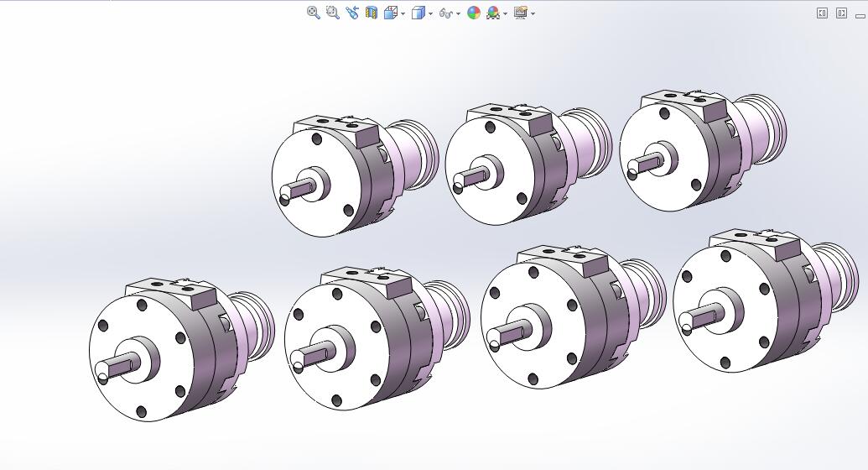Minimize the document window
This screenshot has width=868, height=470.
point(860,14)
